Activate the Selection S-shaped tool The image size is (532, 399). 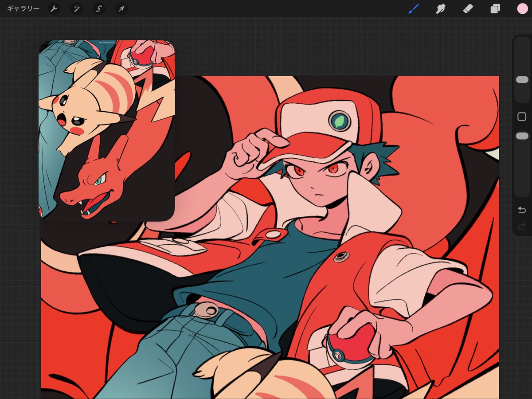tap(99, 9)
